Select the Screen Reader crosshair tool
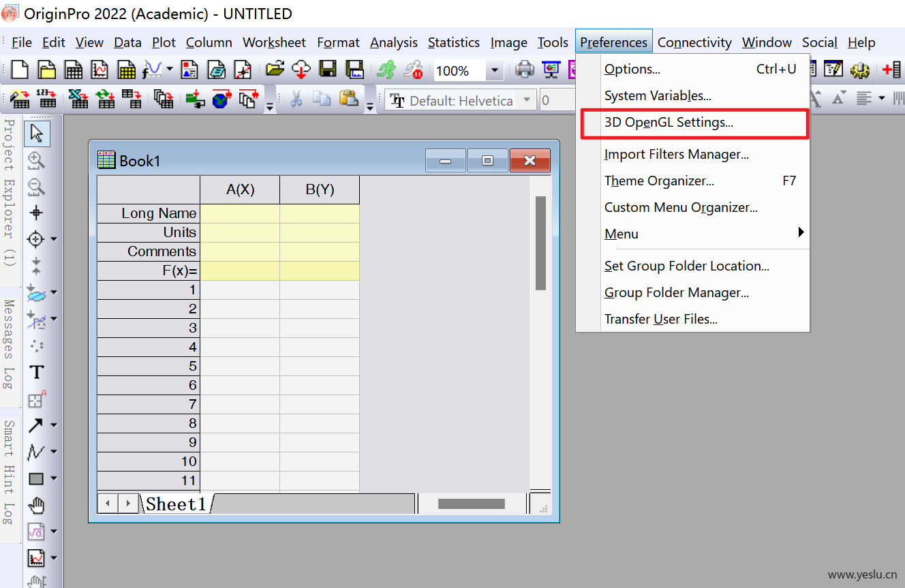The image size is (905, 588). pyautogui.click(x=36, y=213)
